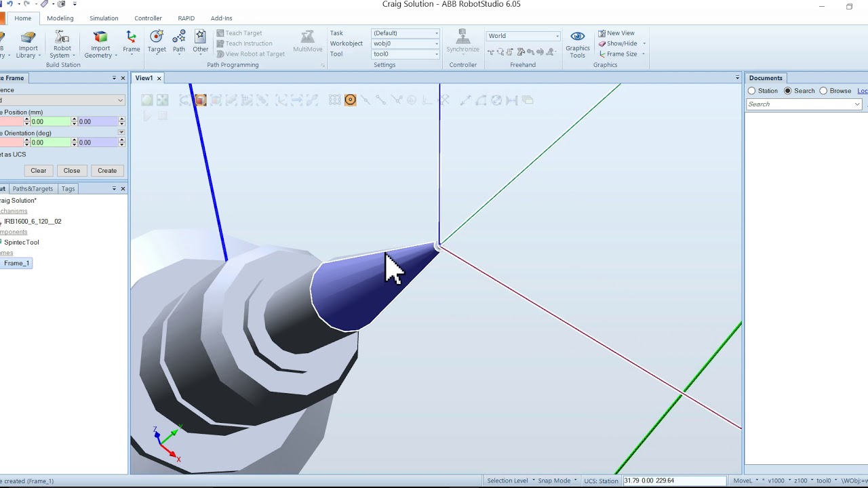The image size is (868, 488).
Task: Click the Point to Point measure icon
Action: point(465,100)
